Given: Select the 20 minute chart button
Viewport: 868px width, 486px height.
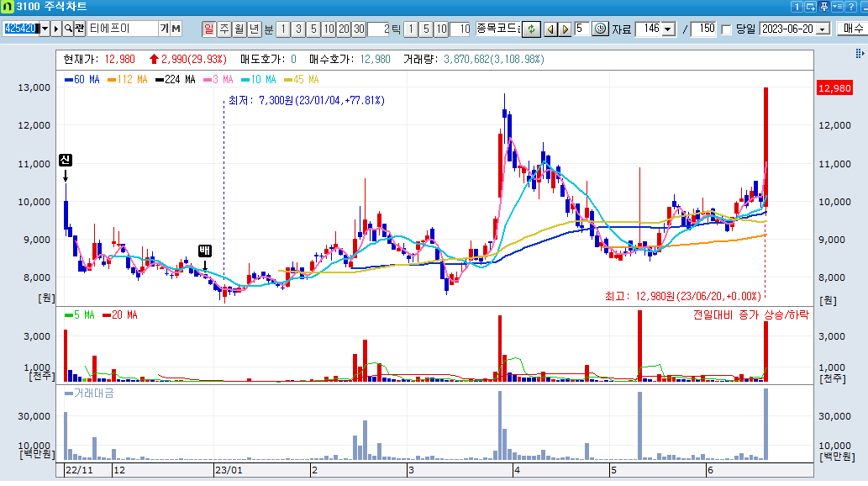Looking at the screenshot, I should 344,29.
